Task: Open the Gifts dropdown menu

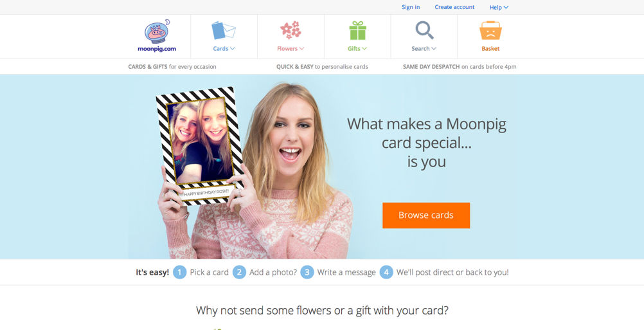Action: pos(357,48)
